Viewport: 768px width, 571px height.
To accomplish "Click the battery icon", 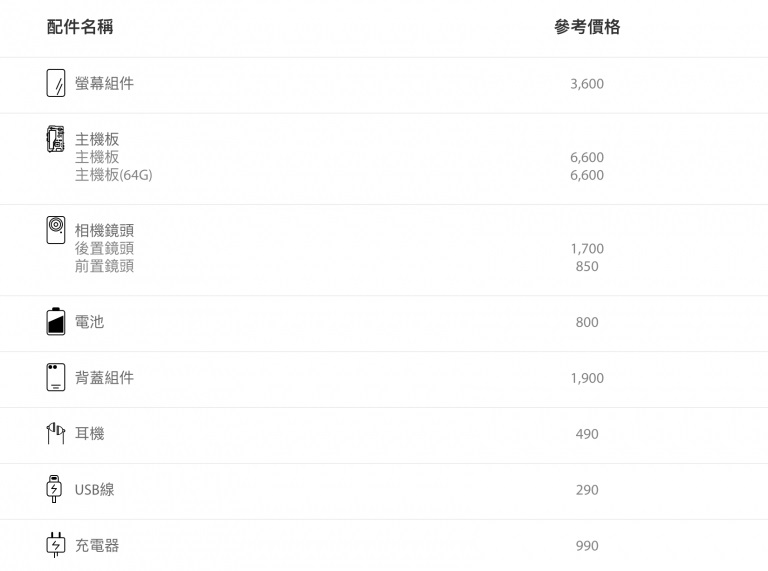I will pos(56,321).
